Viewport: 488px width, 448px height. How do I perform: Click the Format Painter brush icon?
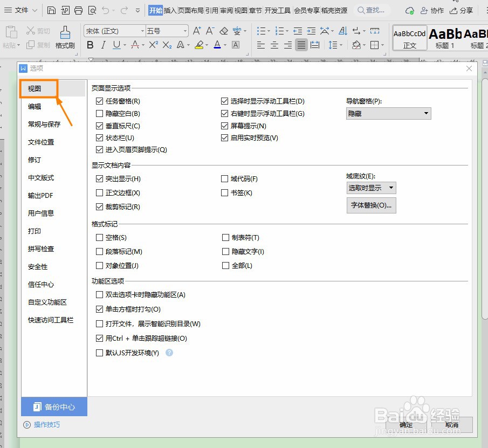[x=65, y=32]
